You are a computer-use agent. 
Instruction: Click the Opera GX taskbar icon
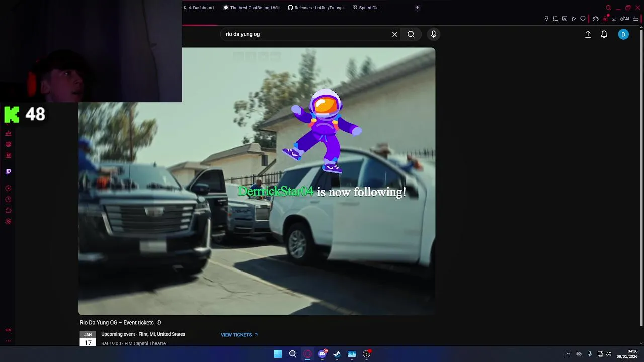(307, 354)
